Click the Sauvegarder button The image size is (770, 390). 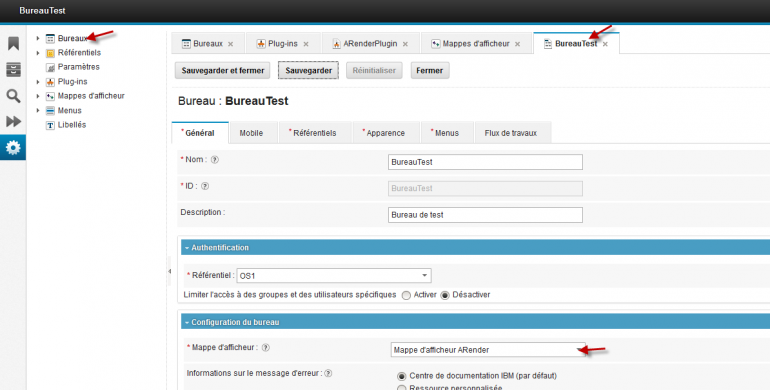(x=308, y=70)
